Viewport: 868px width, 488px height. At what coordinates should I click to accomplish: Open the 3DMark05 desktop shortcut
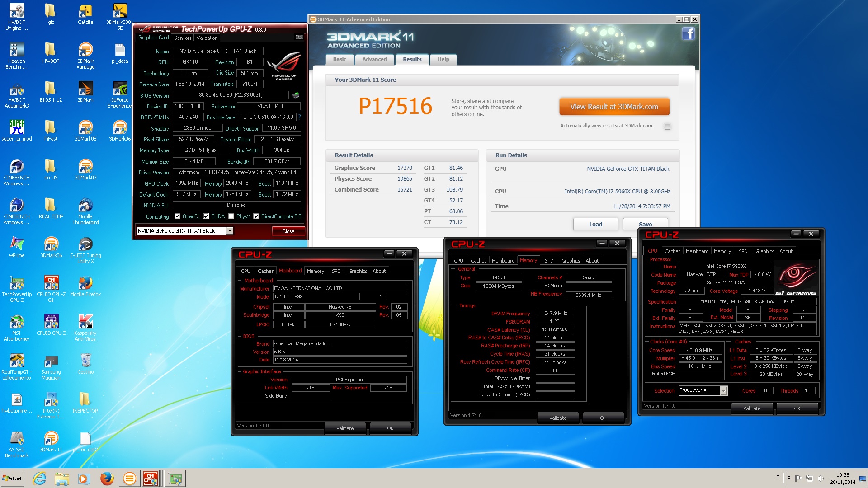(85, 131)
